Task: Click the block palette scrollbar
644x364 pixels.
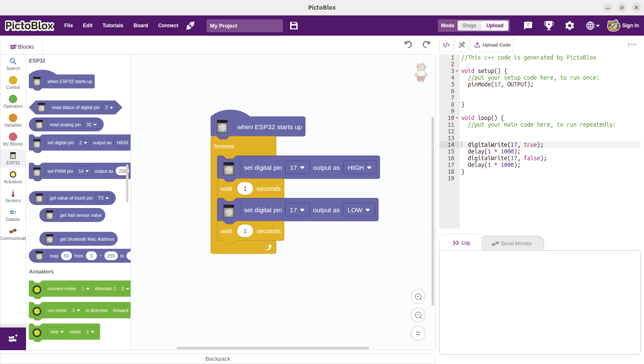Action: [x=127, y=182]
